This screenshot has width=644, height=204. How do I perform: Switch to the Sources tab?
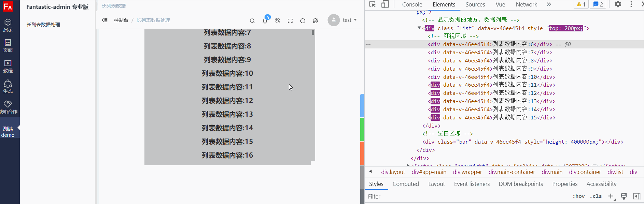475,4
